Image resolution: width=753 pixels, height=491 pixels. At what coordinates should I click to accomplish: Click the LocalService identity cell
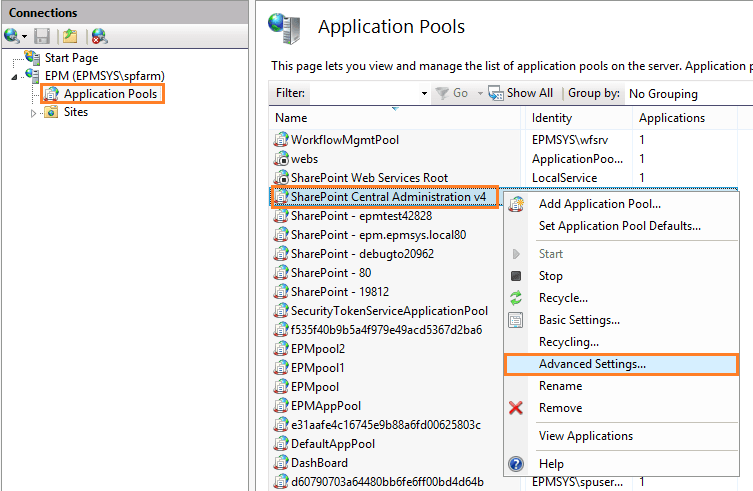coord(564,178)
